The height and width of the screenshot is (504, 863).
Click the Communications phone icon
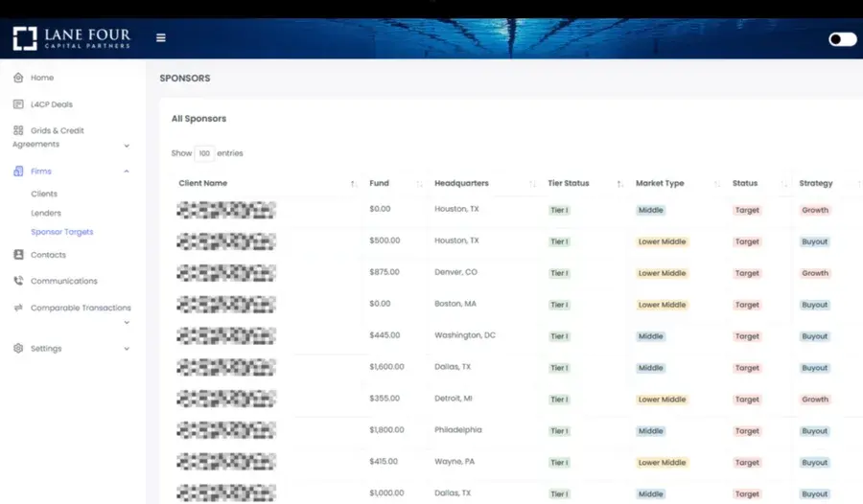coord(18,281)
